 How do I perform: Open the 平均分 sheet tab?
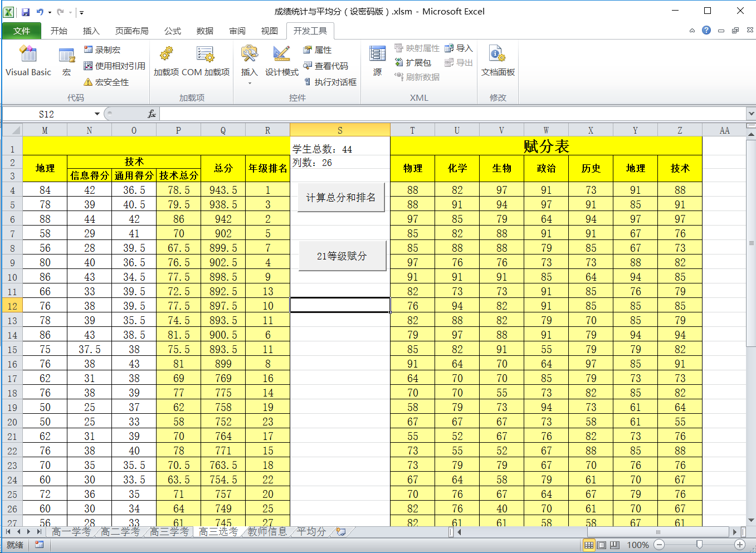coord(311,532)
